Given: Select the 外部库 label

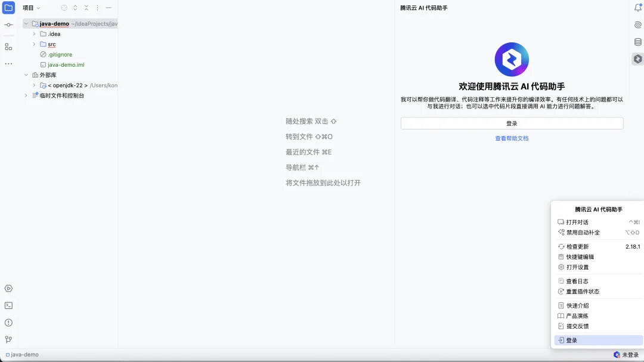Looking at the screenshot, I should click(x=48, y=75).
